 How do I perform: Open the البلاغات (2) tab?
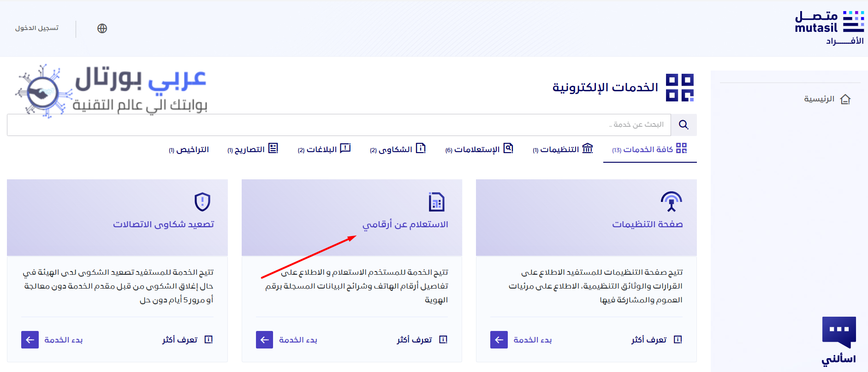(324, 149)
